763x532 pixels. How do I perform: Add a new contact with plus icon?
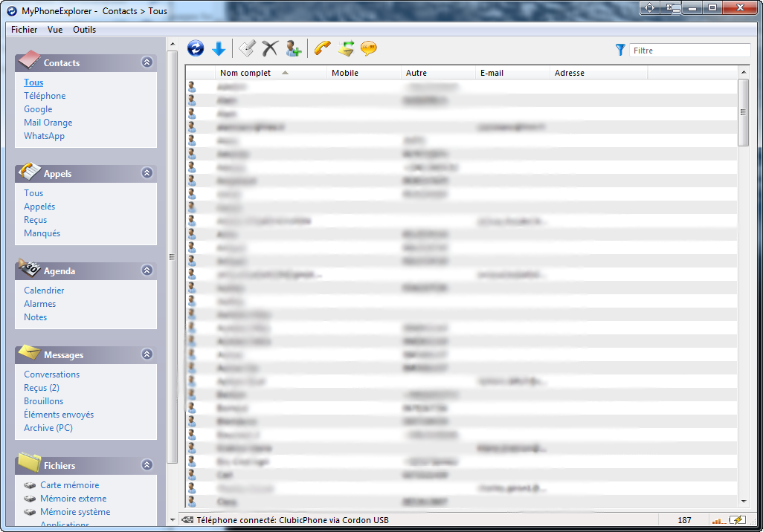click(293, 49)
